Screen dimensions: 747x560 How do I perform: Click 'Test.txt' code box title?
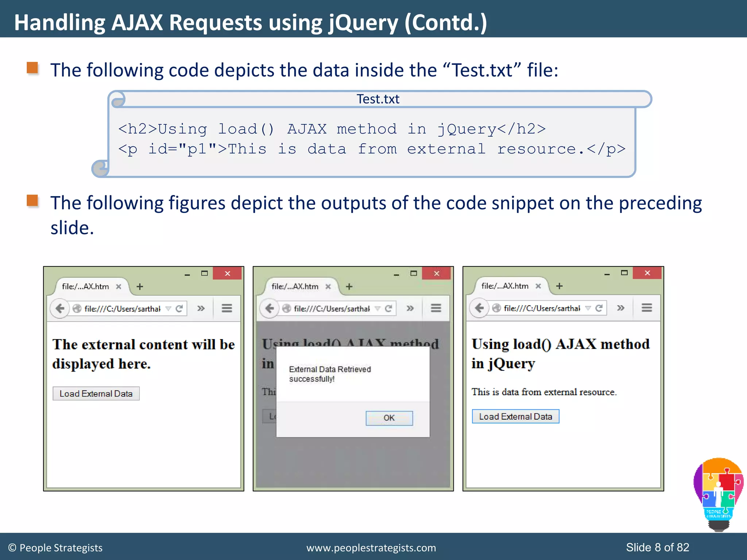pyautogui.click(x=378, y=99)
